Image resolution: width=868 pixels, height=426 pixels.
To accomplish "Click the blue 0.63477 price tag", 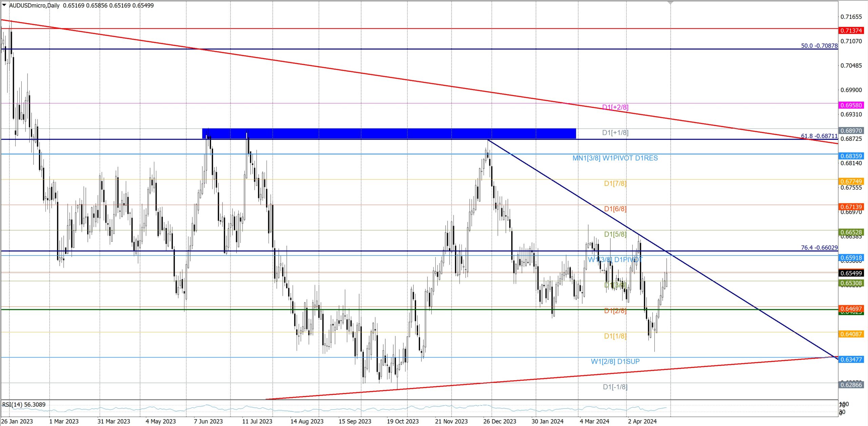I will coord(851,359).
